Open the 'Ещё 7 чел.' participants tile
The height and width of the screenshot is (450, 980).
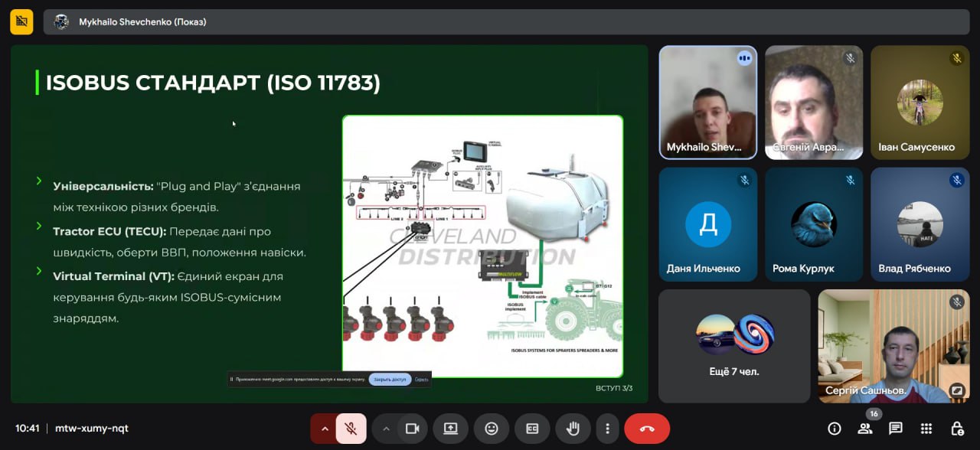(734, 346)
